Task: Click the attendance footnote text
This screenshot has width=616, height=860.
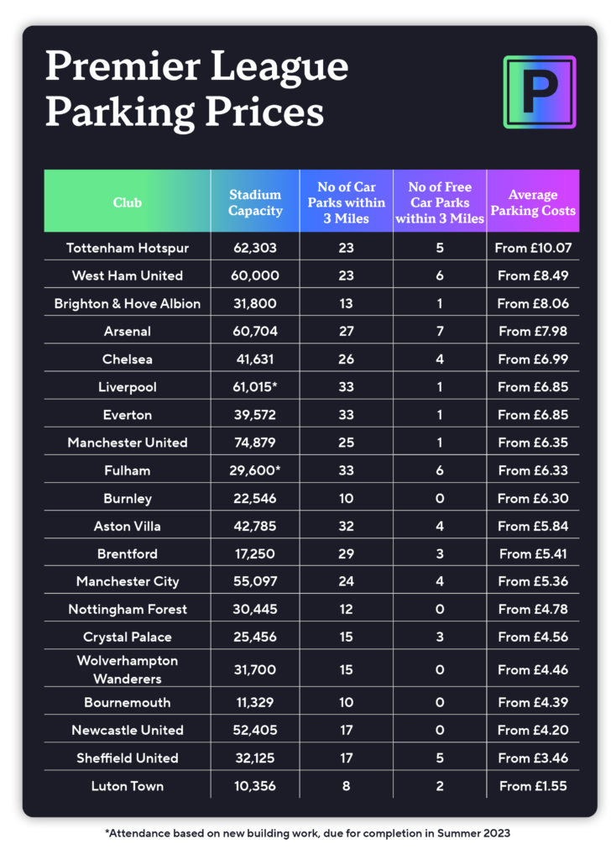Action: point(307,834)
